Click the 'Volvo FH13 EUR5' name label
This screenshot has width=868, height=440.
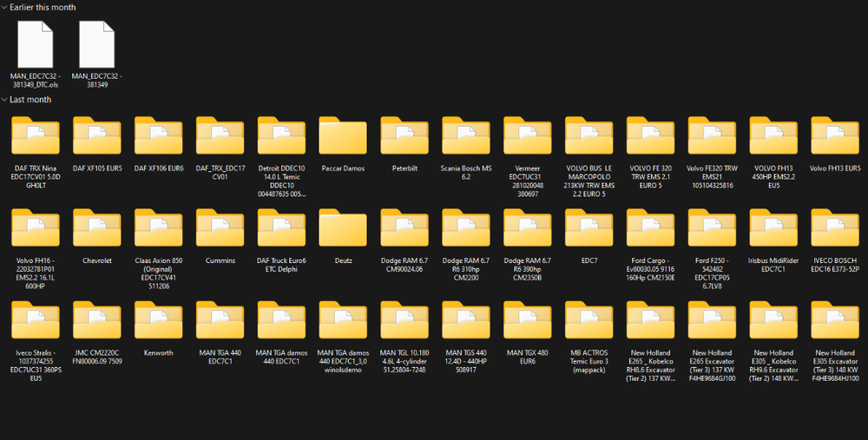click(x=835, y=168)
